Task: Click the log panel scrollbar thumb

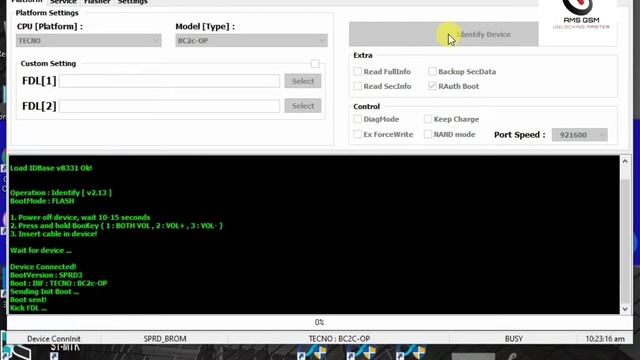Action: click(625, 240)
